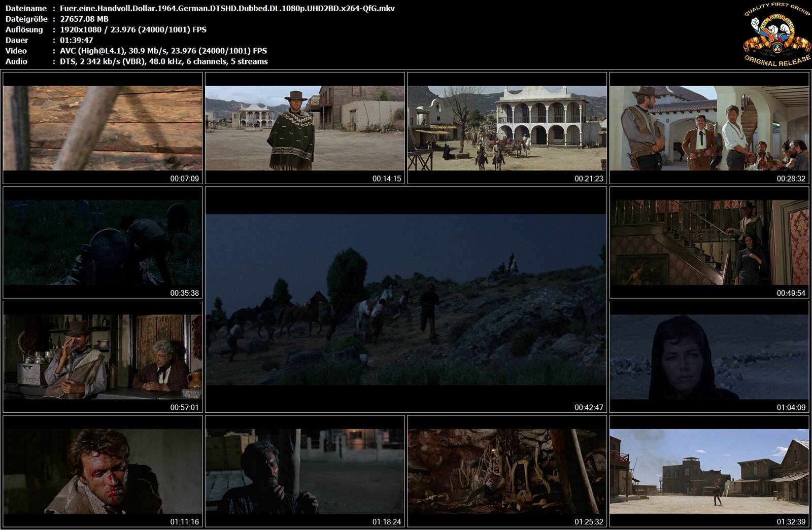Click the 00:14:15 timestamp text

point(387,179)
